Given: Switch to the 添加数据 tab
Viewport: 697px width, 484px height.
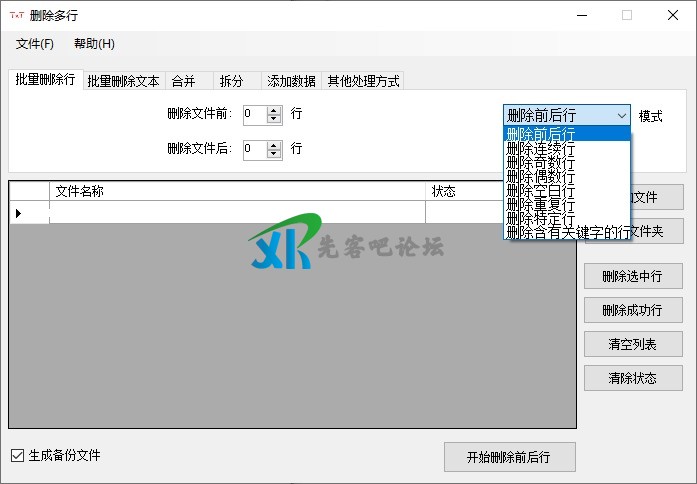Looking at the screenshot, I should [291, 81].
